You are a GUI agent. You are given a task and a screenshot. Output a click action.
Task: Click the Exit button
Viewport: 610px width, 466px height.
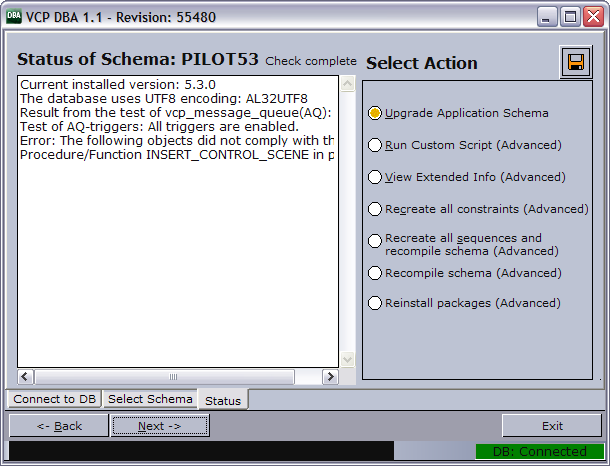pyautogui.click(x=552, y=426)
